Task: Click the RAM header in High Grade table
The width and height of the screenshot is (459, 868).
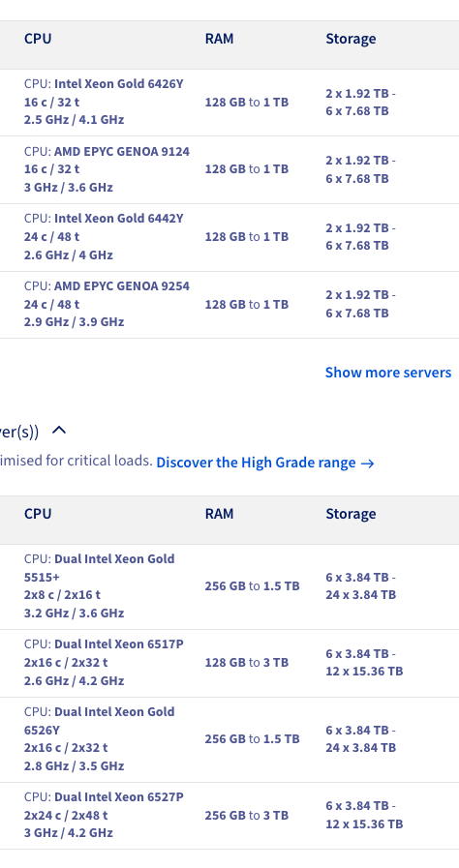Action: pos(219,514)
